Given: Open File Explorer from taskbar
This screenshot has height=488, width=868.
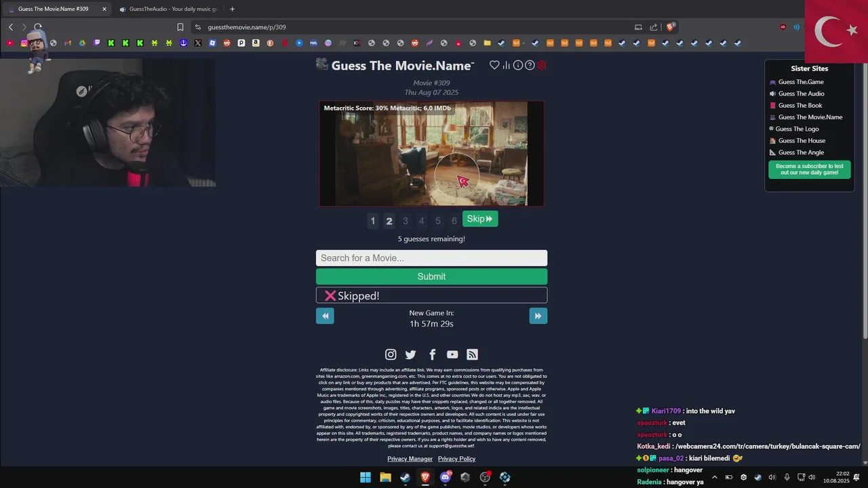Looking at the screenshot, I should [385, 477].
